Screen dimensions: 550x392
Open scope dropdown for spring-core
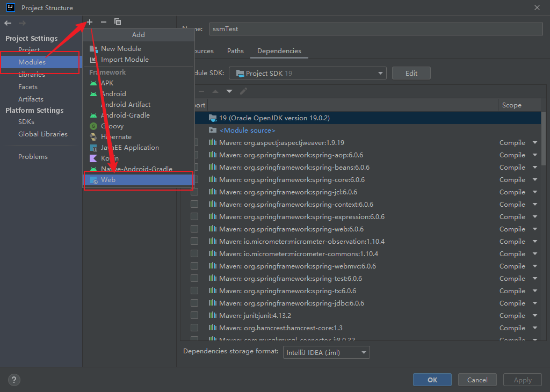[x=535, y=179]
